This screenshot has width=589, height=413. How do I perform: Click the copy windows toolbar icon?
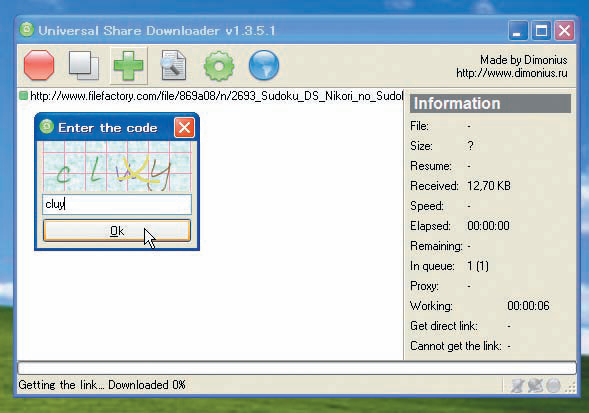[84, 65]
